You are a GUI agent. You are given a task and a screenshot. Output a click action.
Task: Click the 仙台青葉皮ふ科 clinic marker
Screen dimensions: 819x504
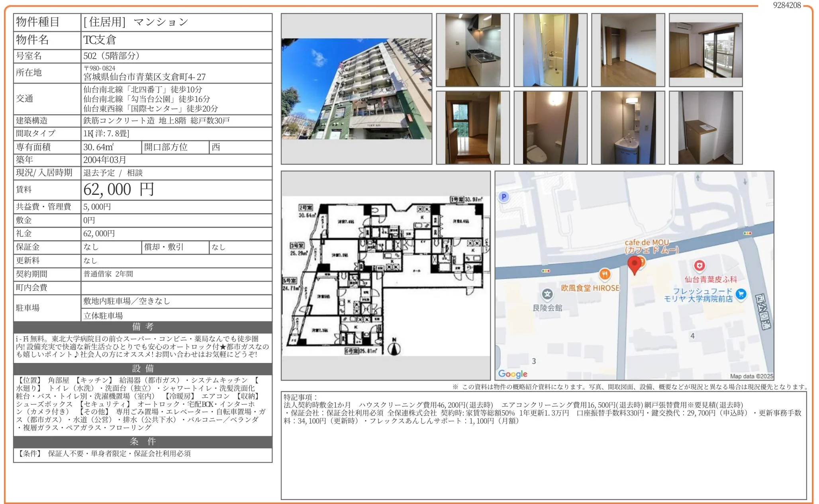(699, 265)
